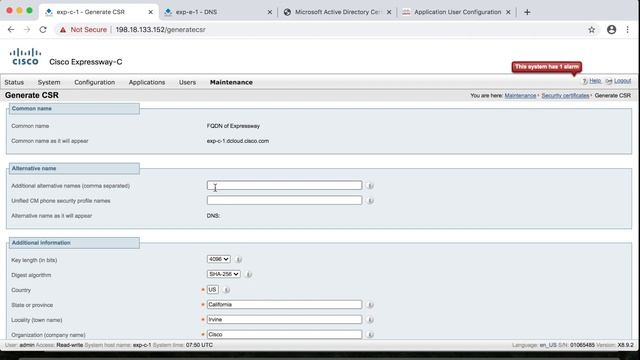Screen dimensions: 640x360
Task: Show info for Organization field
Action: pos(370,335)
